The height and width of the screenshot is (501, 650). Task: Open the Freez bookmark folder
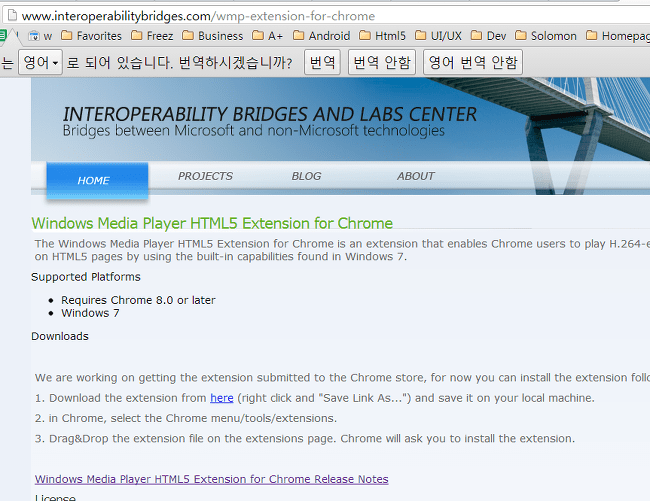pos(152,36)
